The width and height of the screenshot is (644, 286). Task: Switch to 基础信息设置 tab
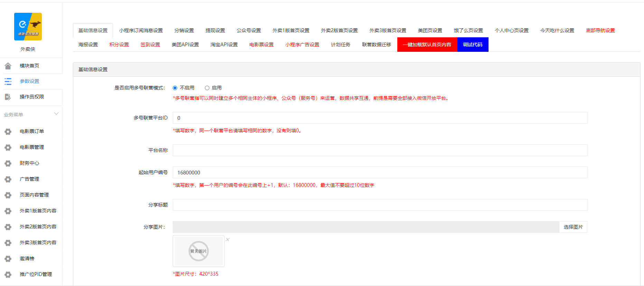(x=93, y=30)
